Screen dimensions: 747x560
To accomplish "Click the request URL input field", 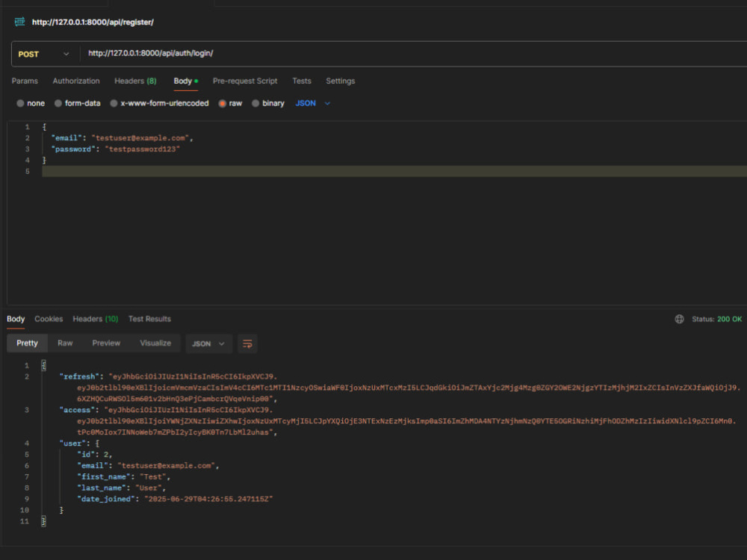I will (x=414, y=53).
